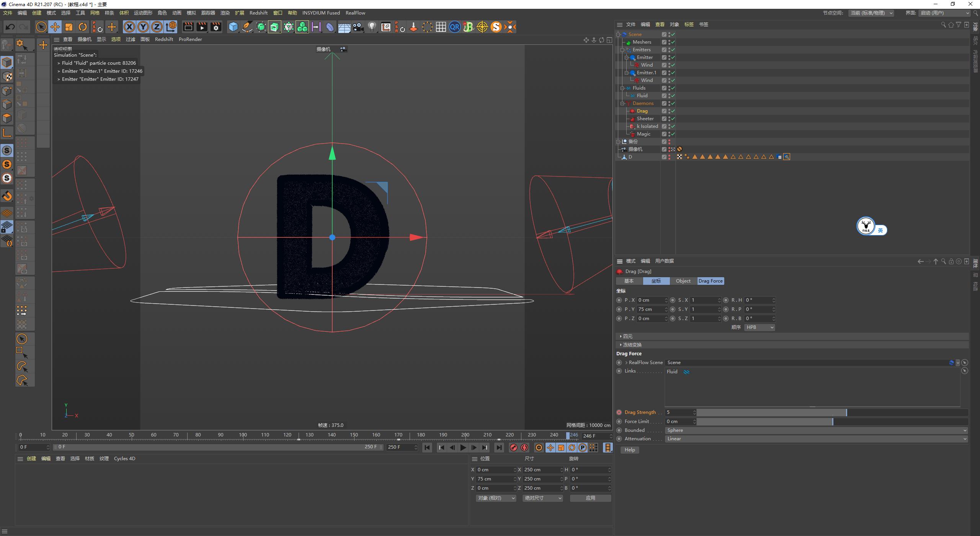Click the Undo arrow icon at top left
The image size is (980, 536).
[x=10, y=27]
